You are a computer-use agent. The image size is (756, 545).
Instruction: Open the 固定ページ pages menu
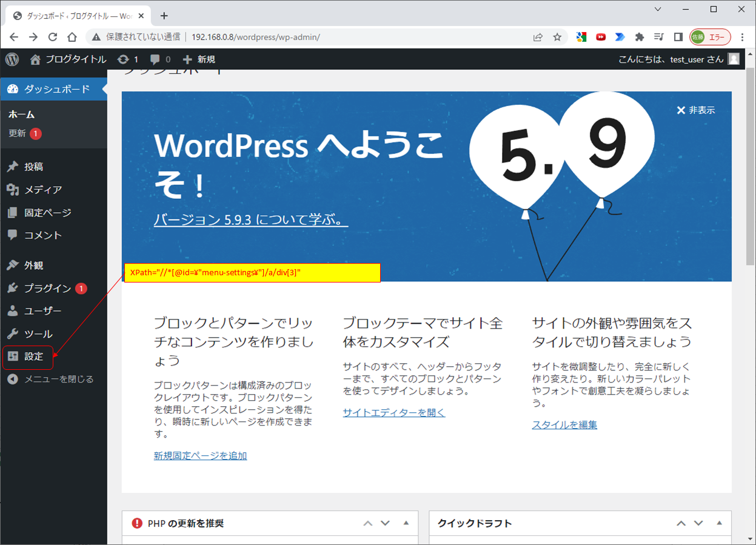[53, 213]
